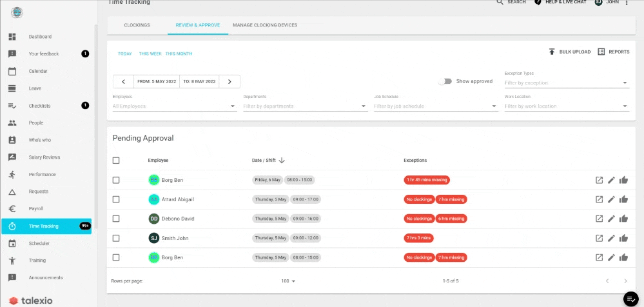The width and height of the screenshot is (644, 307).
Task: Open Manage Clocking Devices tab
Action: 265,25
